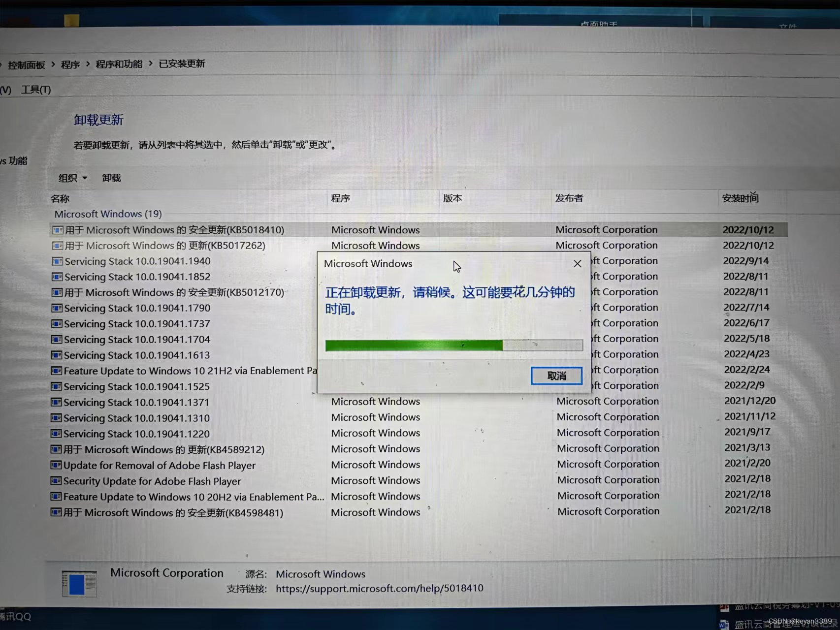The image size is (840, 630).
Task: Select 更新(KB4589212) name
Action: 164,449
